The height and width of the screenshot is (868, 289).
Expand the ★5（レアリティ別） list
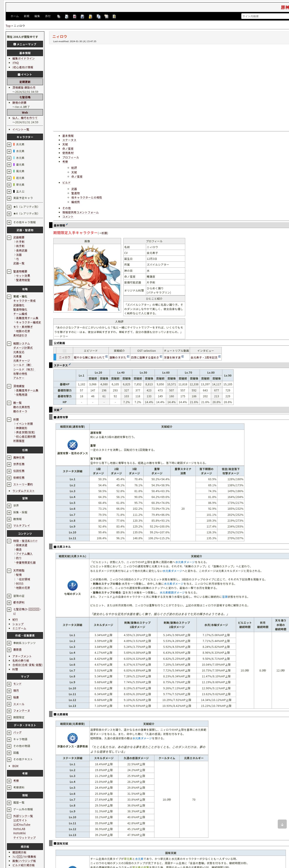(x=9, y=207)
